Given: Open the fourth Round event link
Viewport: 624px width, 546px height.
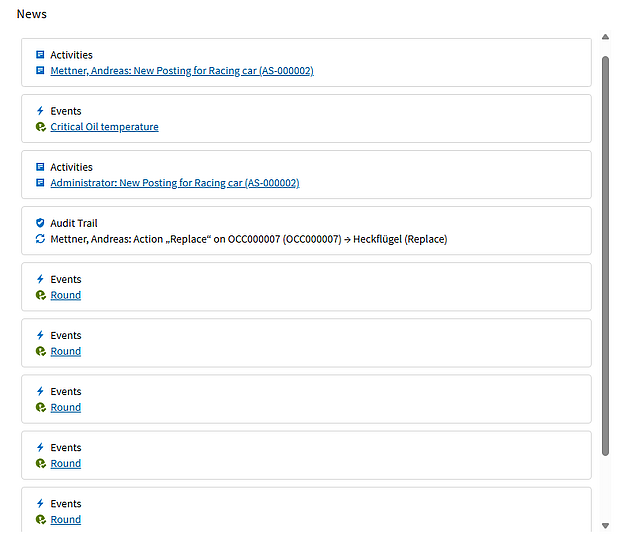Looking at the screenshot, I should coord(66,464).
